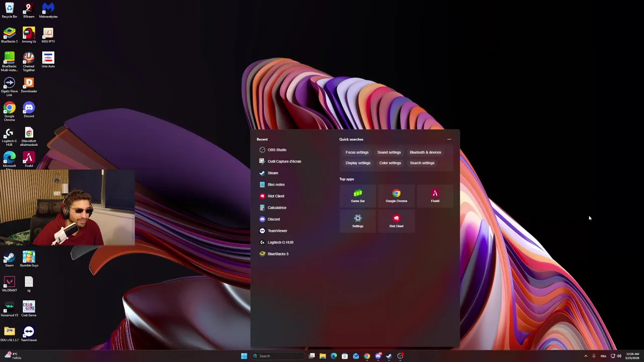Open Game Bar in Top apps
The image size is (644, 362).
tap(358, 196)
